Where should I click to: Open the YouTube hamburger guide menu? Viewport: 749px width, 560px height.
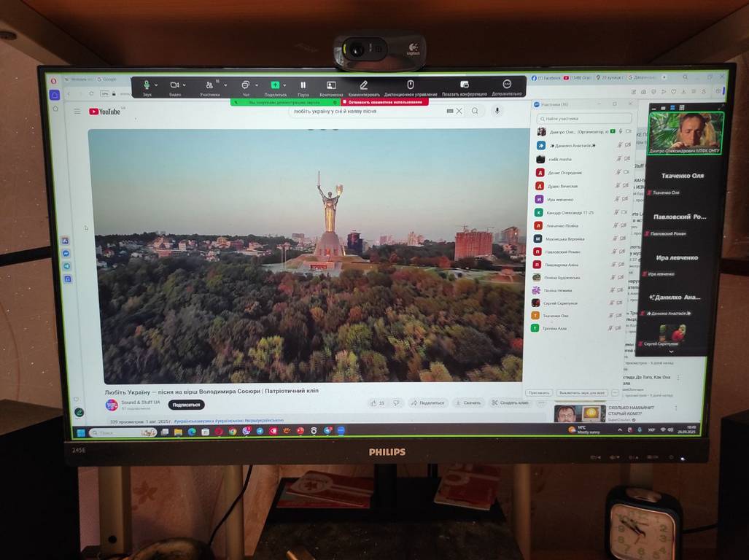point(77,112)
